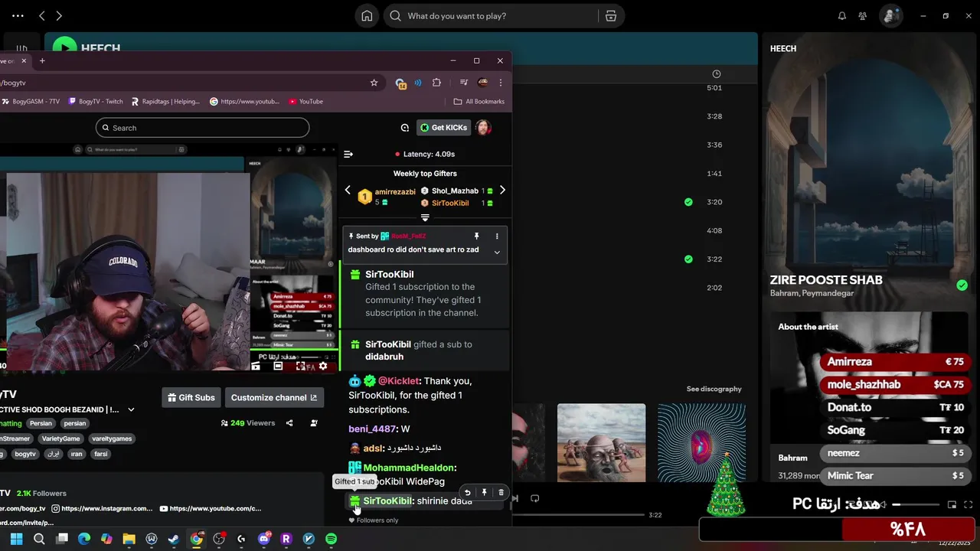Delete the SirTooKibil chat message
Viewport: 980px width, 551px height.
coord(501,493)
